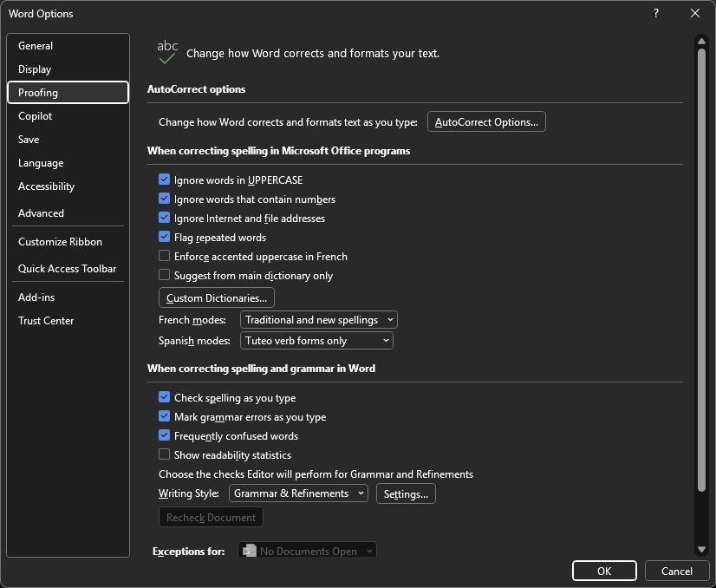Screen dimensions: 716x588
Task: Click the Recheck Document button
Action: coord(211,517)
